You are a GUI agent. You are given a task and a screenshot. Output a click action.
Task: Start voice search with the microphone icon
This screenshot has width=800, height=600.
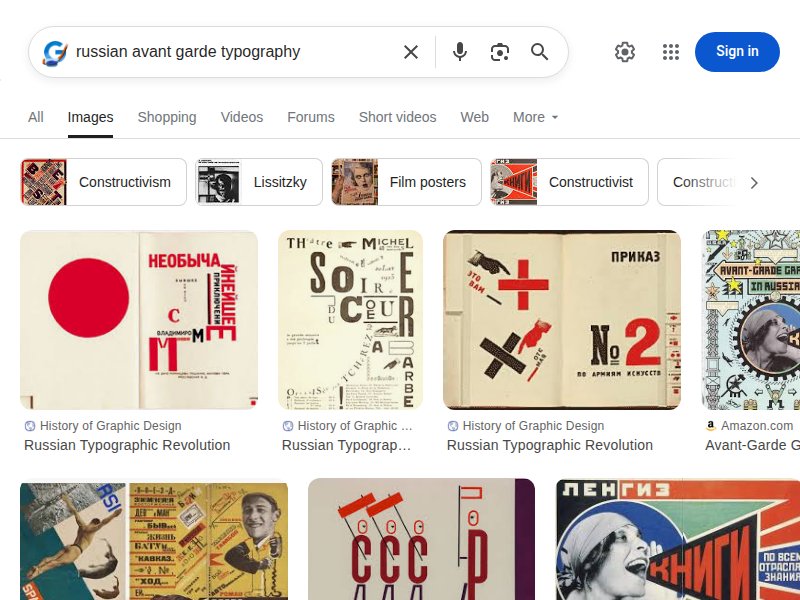point(459,52)
